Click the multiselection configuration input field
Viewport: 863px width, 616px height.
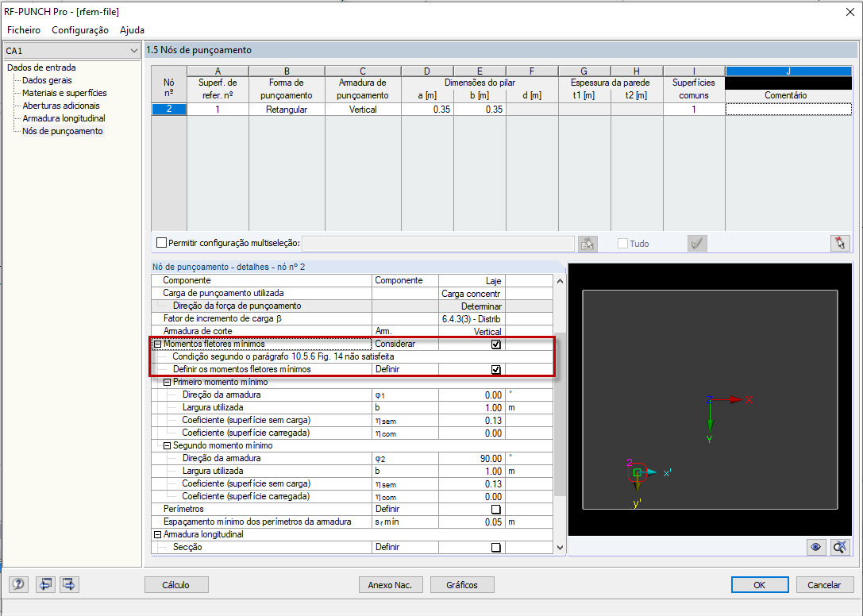tap(438, 244)
